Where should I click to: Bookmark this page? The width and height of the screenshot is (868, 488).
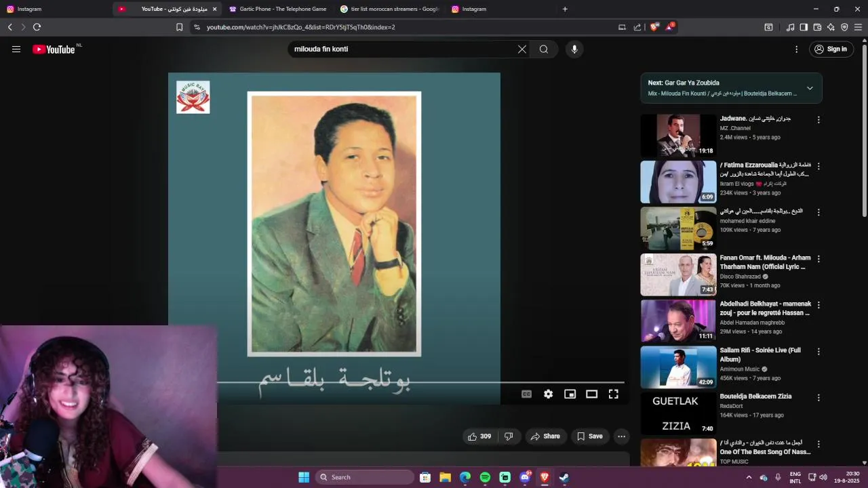179,27
